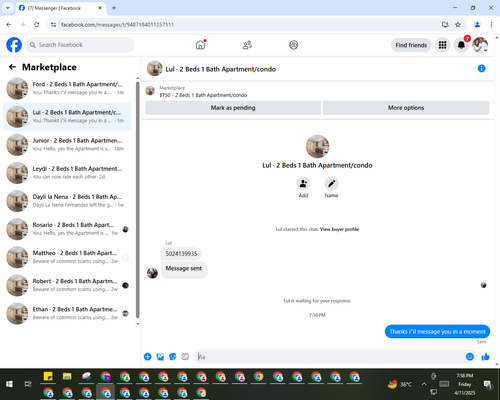
Task: Click the browser address bar URL
Action: click(117, 25)
